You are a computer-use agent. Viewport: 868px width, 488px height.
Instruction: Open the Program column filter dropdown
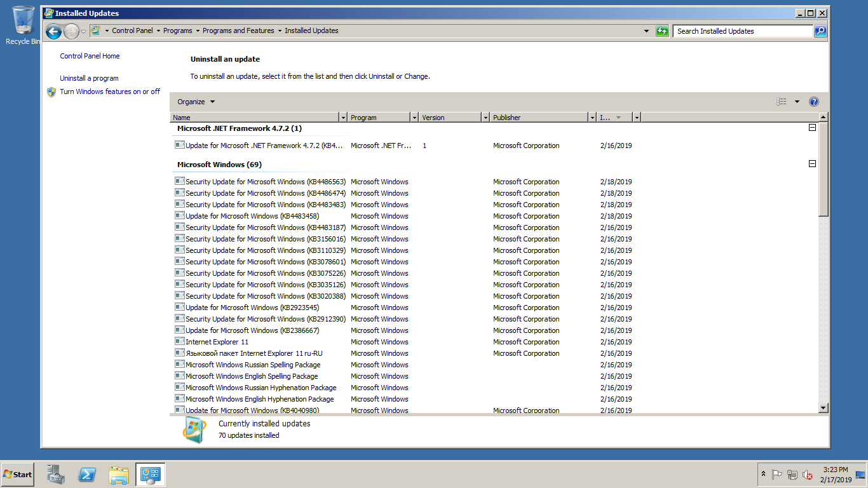[415, 118]
